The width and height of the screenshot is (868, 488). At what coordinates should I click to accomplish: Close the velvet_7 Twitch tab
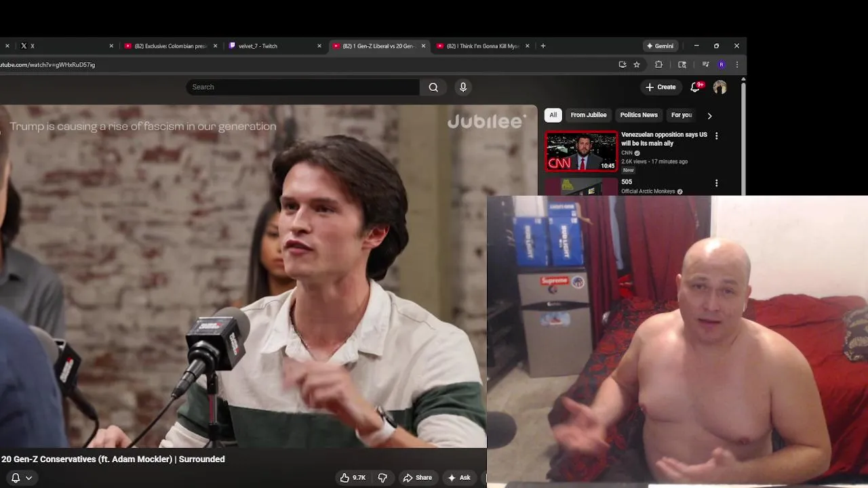pyautogui.click(x=319, y=46)
